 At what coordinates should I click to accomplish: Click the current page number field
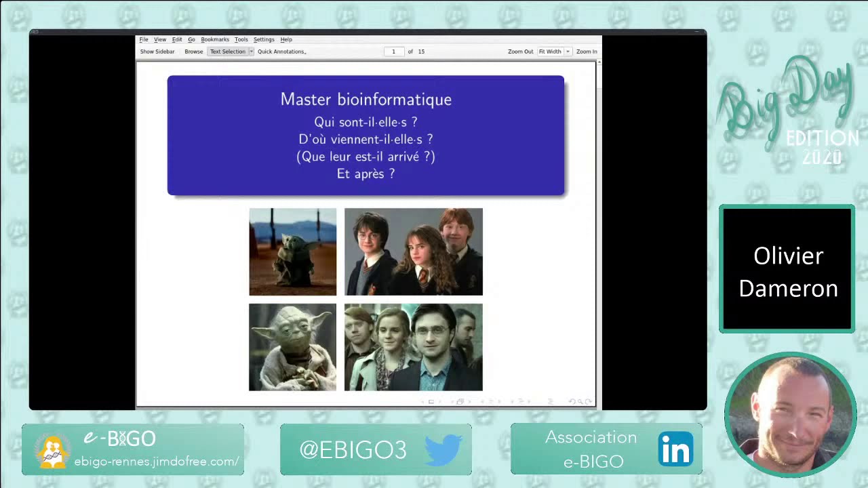pos(393,52)
